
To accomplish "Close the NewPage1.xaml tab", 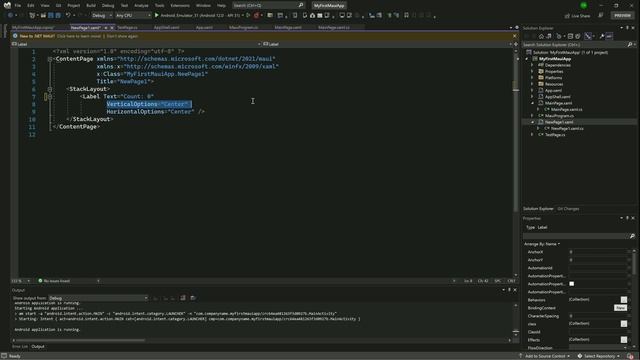I will coord(112,28).
